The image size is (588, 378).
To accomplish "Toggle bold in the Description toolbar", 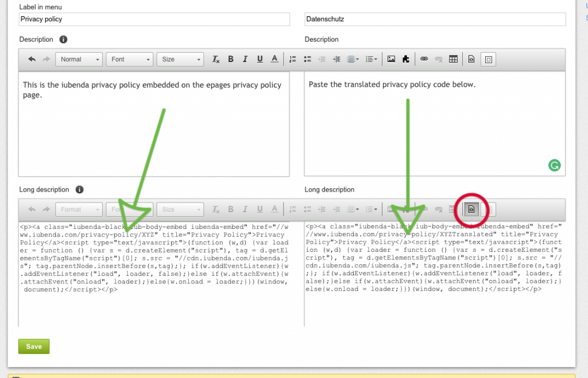I will tap(231, 59).
